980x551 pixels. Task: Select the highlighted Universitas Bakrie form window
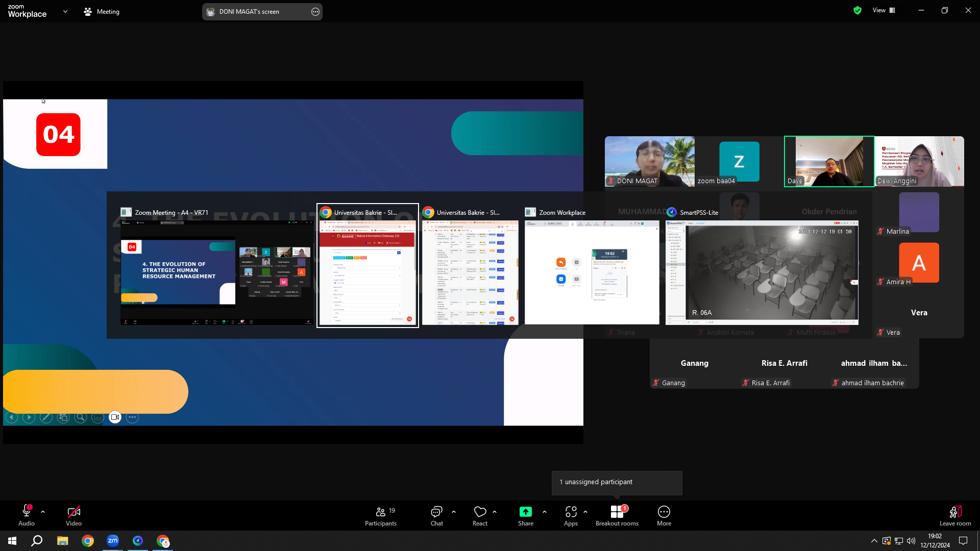[x=367, y=266]
